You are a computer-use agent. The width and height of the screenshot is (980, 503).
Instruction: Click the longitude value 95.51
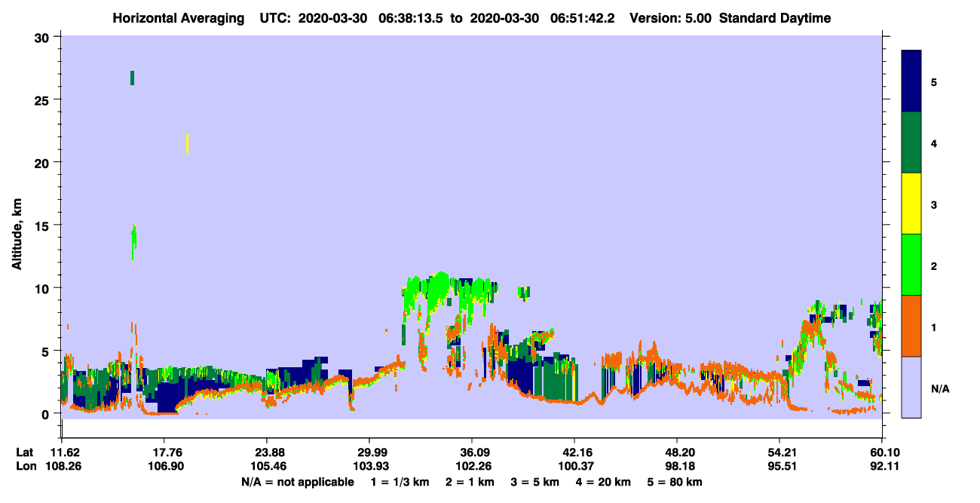782,467
